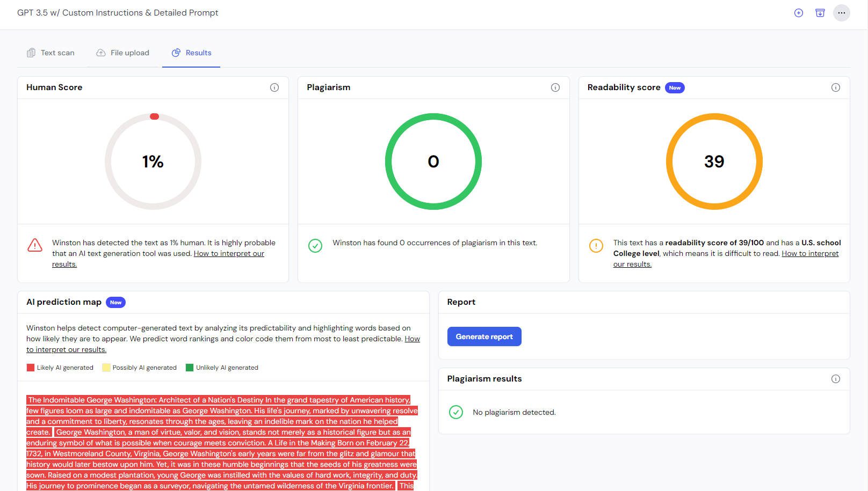
Task: Click the red Likely AI generated swatch
Action: [31, 368]
